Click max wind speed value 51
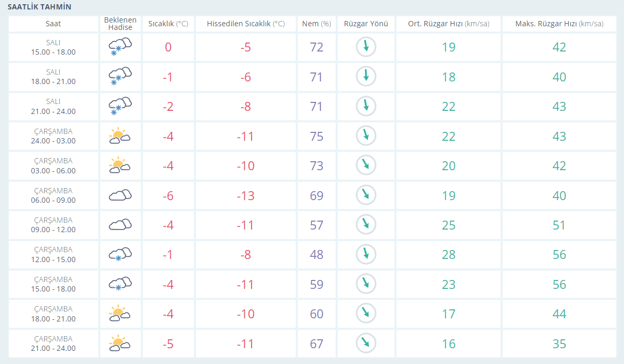Viewport: 624px width, 364px height. point(559,225)
